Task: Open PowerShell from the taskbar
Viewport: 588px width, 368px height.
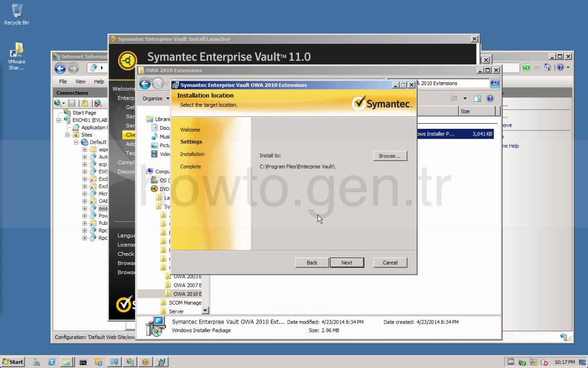Action: point(52,362)
